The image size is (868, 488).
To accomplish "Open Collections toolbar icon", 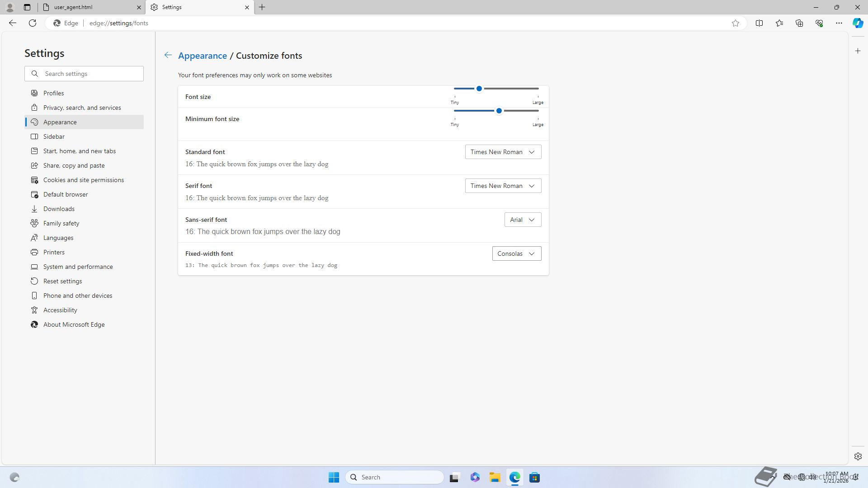I will click(x=799, y=23).
